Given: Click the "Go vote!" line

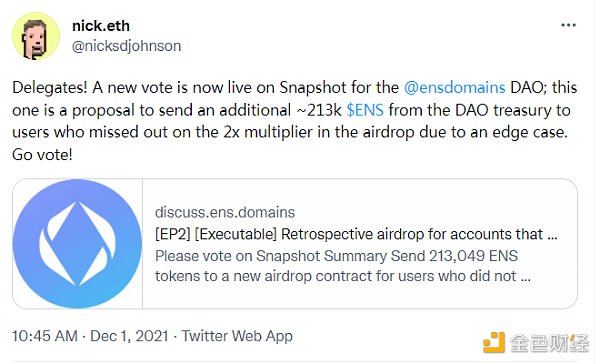Looking at the screenshot, I should pyautogui.click(x=42, y=155).
